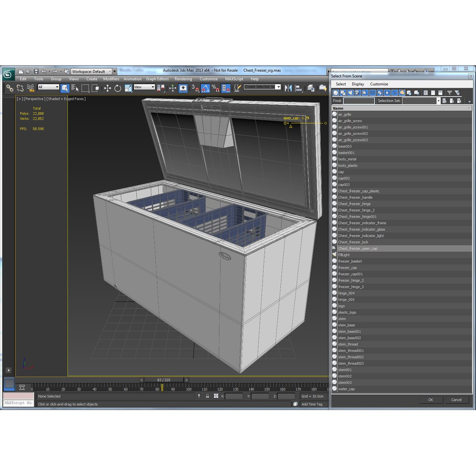Viewport: 476px width, 476px height.
Task: Open the Customize menu in Select From Scene
Action: (x=379, y=84)
